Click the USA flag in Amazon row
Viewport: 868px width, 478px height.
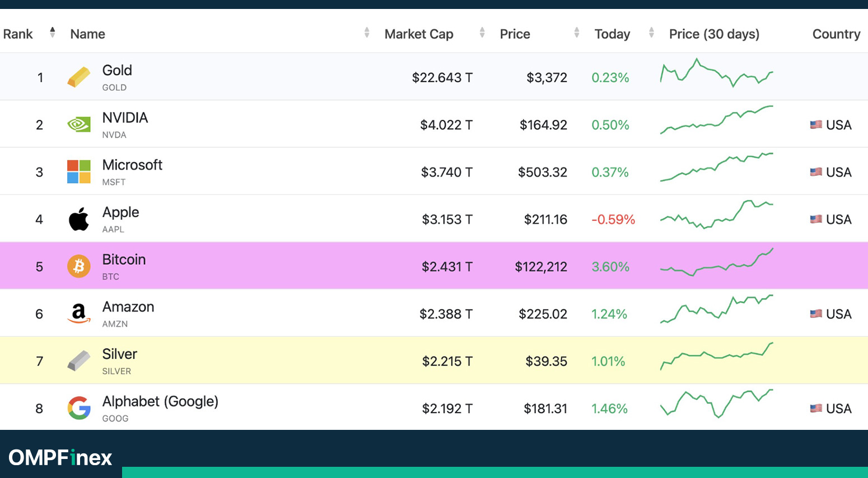(x=816, y=314)
